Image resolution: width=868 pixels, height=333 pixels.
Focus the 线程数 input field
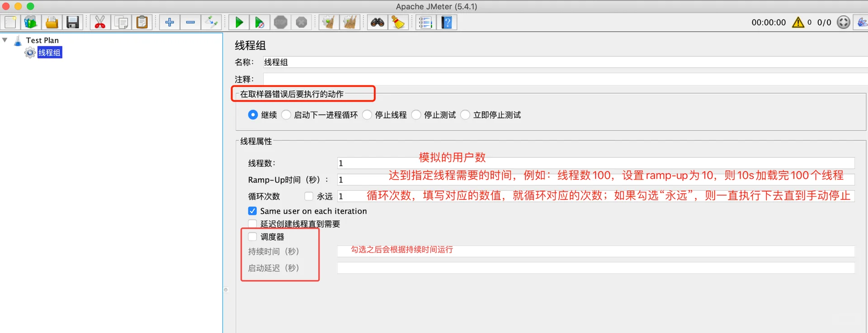coord(596,163)
